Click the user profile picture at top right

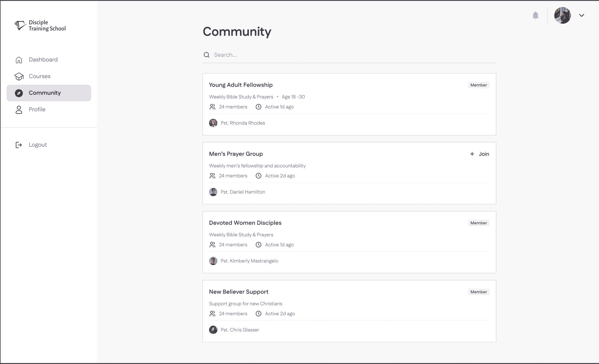pos(562,15)
